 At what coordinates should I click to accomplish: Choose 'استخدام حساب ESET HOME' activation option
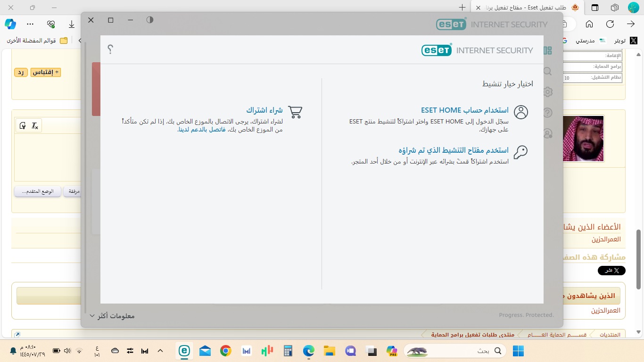tap(465, 110)
